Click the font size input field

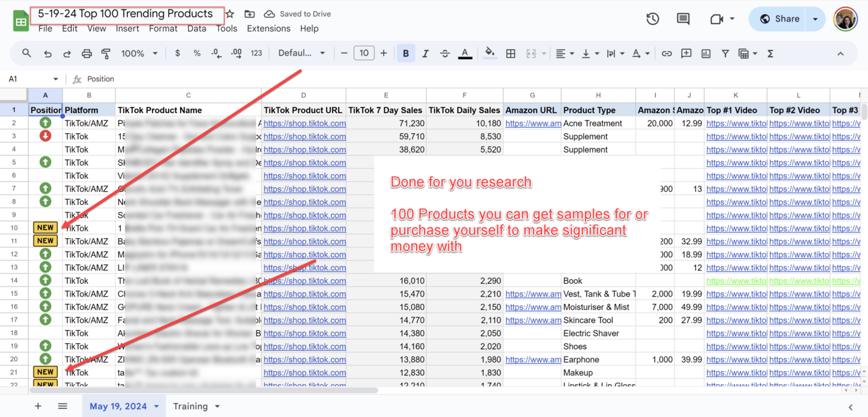tap(363, 53)
